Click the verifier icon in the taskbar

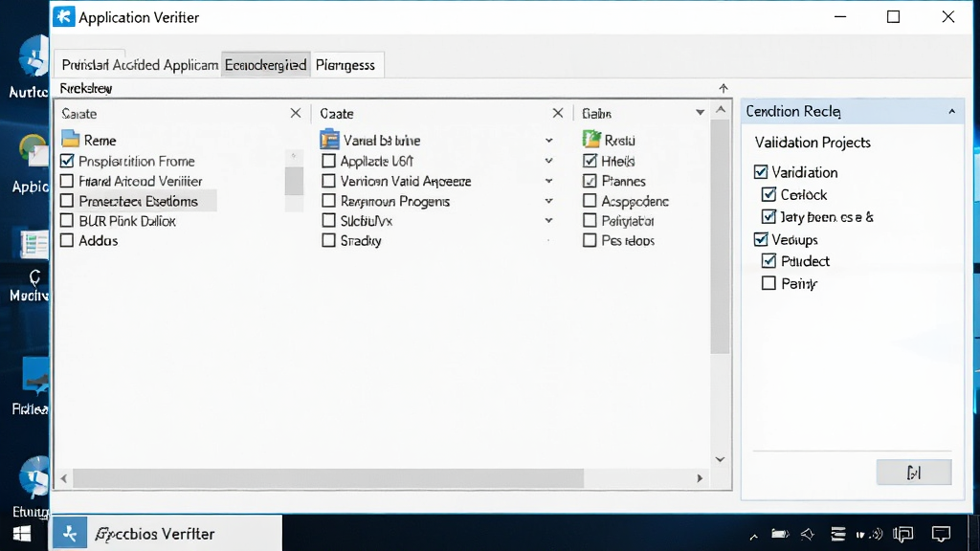click(x=69, y=534)
